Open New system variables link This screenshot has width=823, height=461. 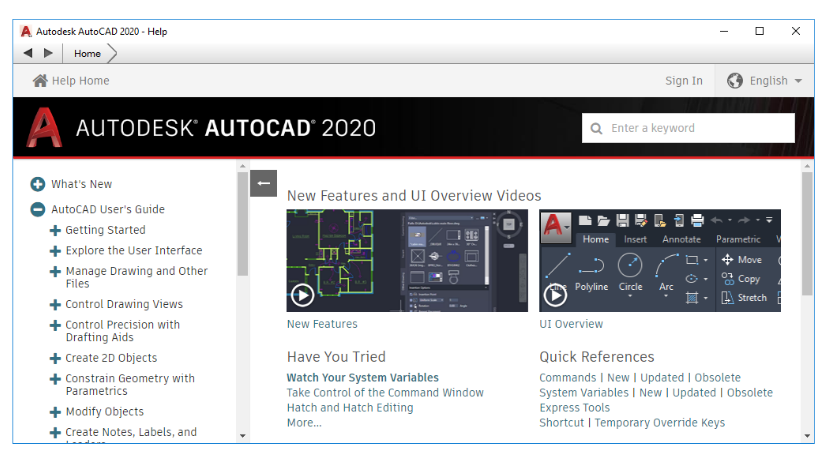(x=650, y=393)
